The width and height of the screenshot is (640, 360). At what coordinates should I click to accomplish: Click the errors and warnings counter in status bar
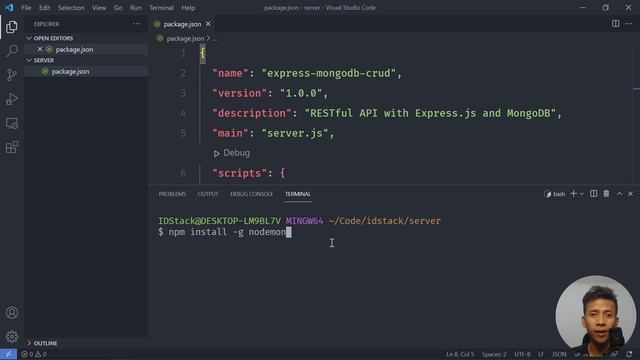tap(34, 354)
